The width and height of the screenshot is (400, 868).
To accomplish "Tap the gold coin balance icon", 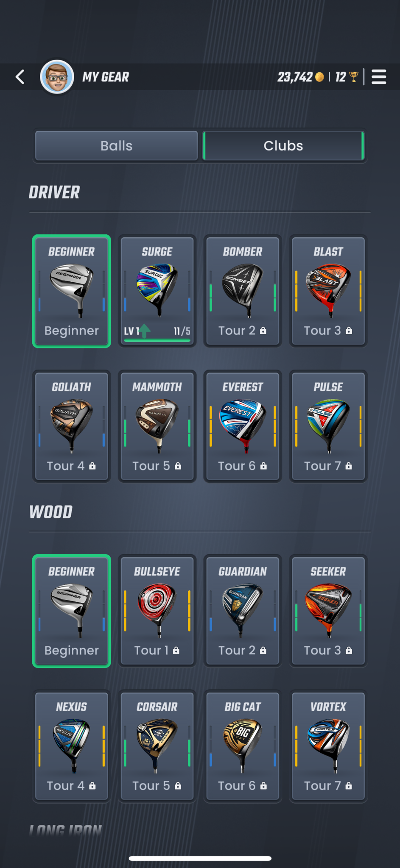I will pos(320,77).
